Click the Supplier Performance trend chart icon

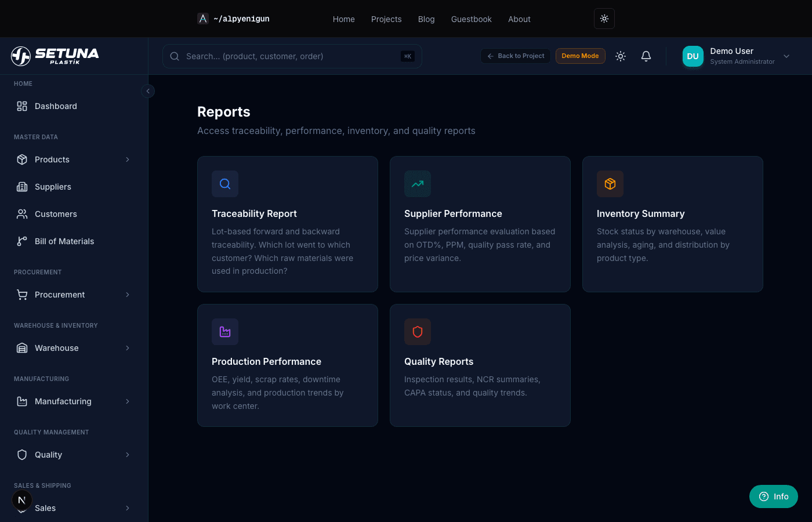418,184
